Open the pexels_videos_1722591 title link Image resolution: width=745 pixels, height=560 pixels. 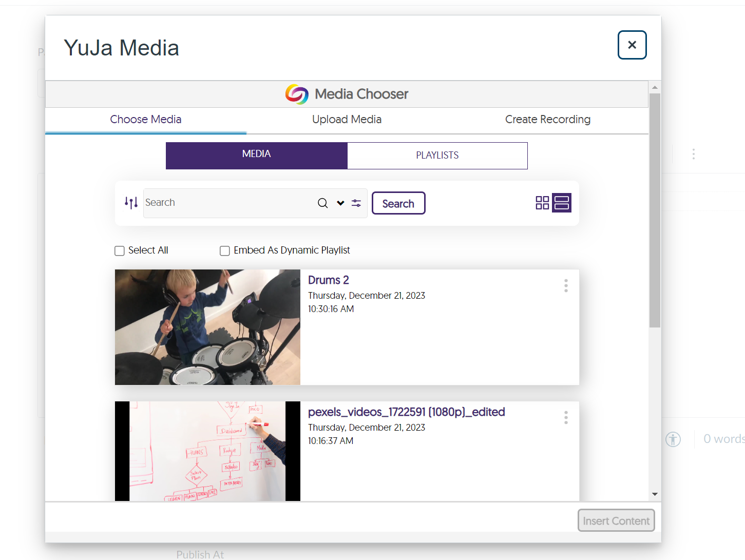[x=407, y=412]
